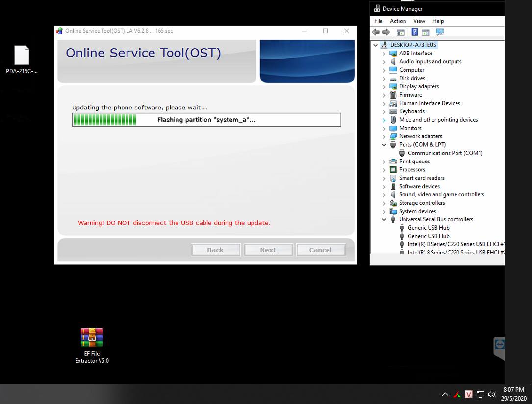Select the Processors category icon
The height and width of the screenshot is (404, 532).
tap(393, 169)
